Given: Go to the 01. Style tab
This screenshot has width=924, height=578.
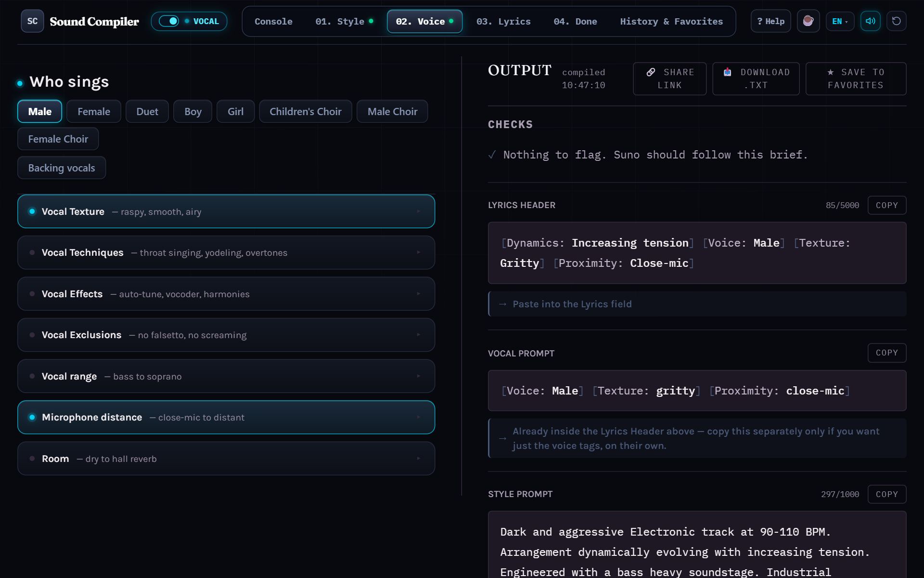Looking at the screenshot, I should click(344, 21).
